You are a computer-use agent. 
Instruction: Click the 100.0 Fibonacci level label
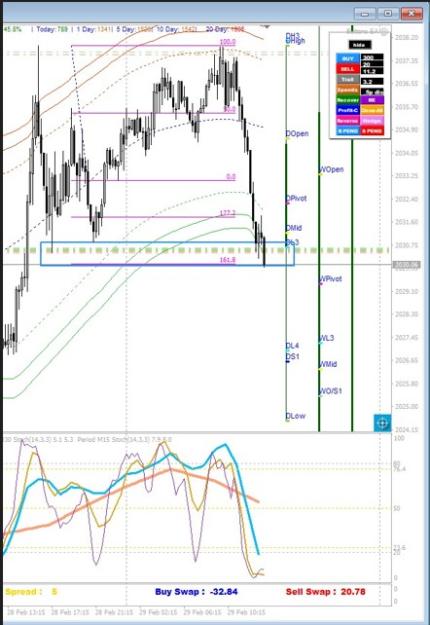coord(228,42)
